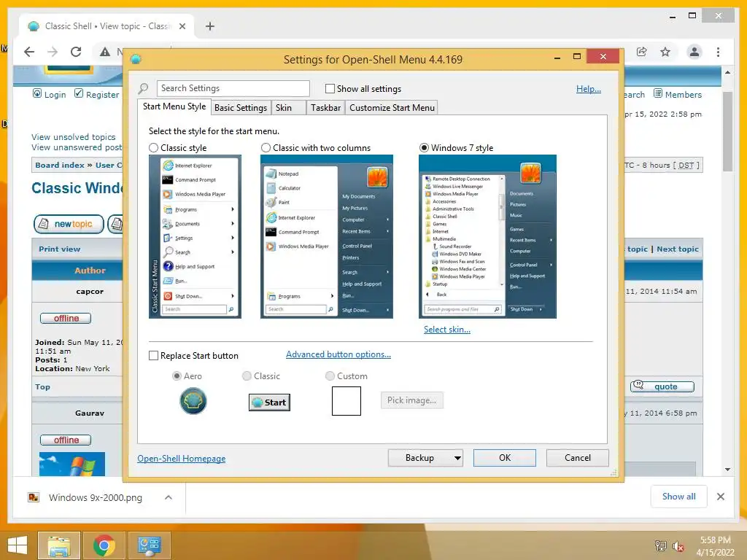This screenshot has width=747, height=560.
Task: Open the Backup dropdown arrow
Action: [457, 458]
